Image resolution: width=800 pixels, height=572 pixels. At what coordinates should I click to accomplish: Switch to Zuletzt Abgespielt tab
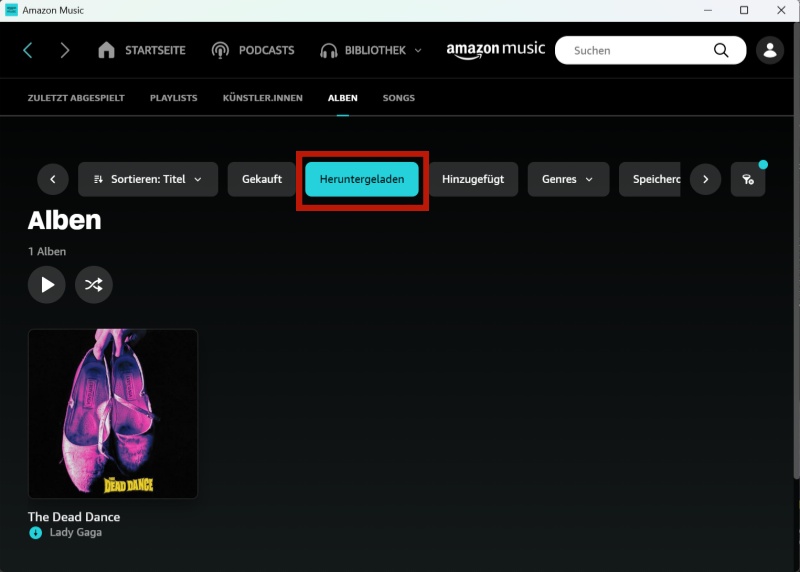[x=76, y=98]
